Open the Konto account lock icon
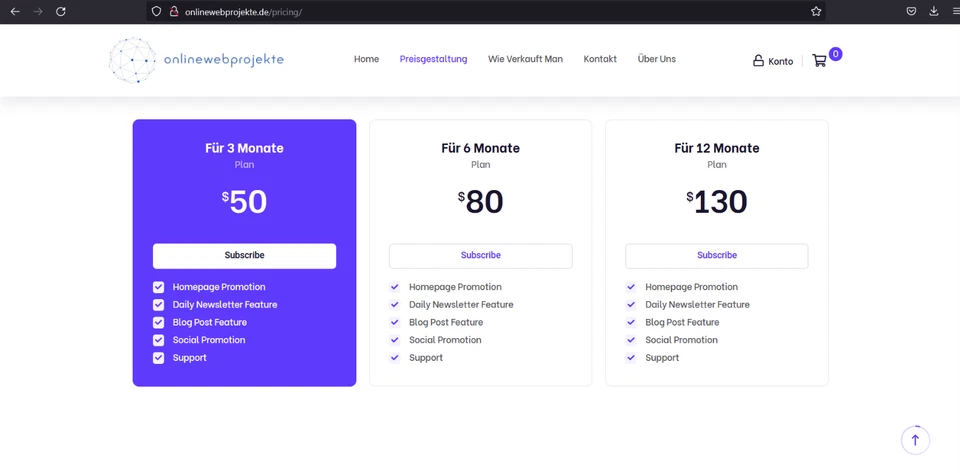 (x=758, y=60)
